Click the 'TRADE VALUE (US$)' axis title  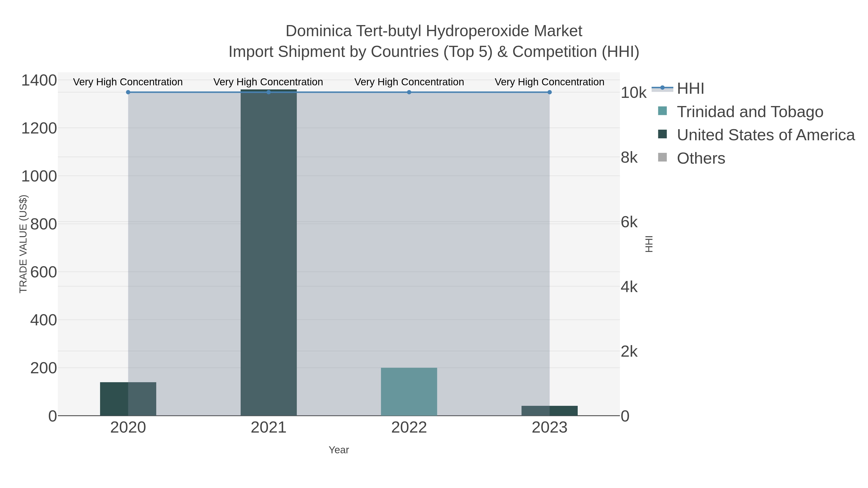[23, 244]
